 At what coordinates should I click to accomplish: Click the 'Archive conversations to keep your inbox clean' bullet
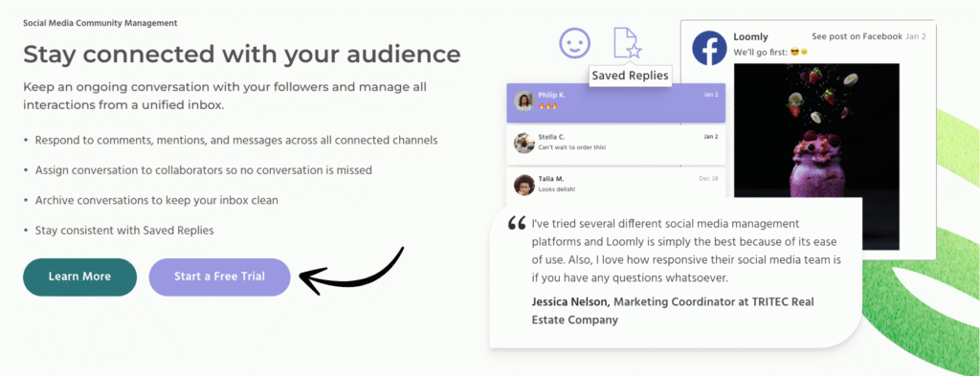[x=156, y=201]
